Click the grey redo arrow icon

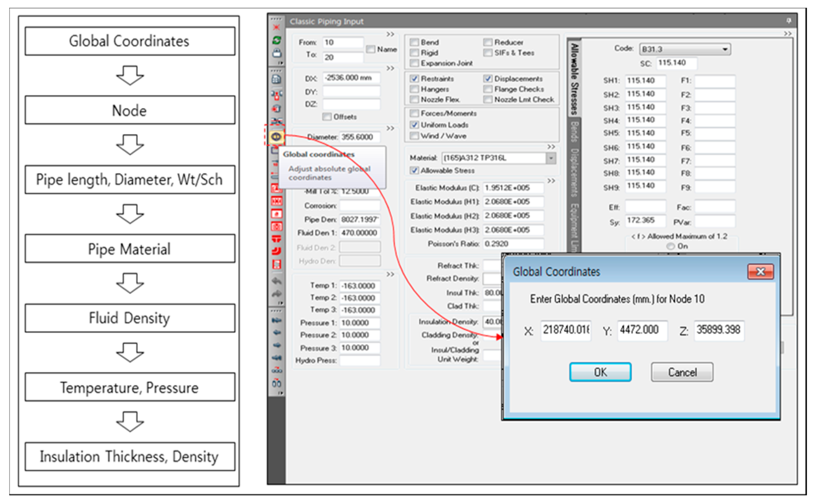tap(277, 294)
